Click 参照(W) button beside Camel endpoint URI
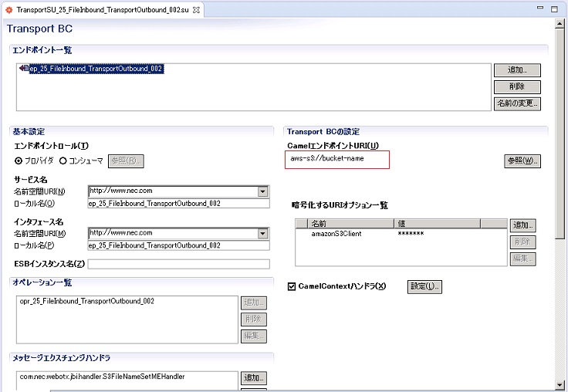 pyautogui.click(x=522, y=161)
